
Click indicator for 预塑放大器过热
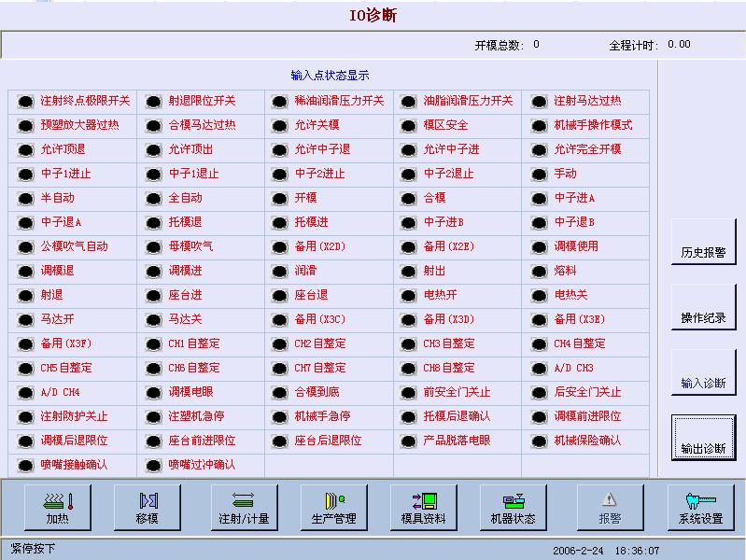[x=26, y=126]
